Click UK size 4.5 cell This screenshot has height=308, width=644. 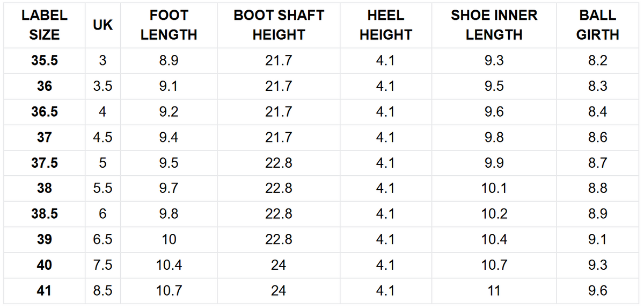[103, 138]
